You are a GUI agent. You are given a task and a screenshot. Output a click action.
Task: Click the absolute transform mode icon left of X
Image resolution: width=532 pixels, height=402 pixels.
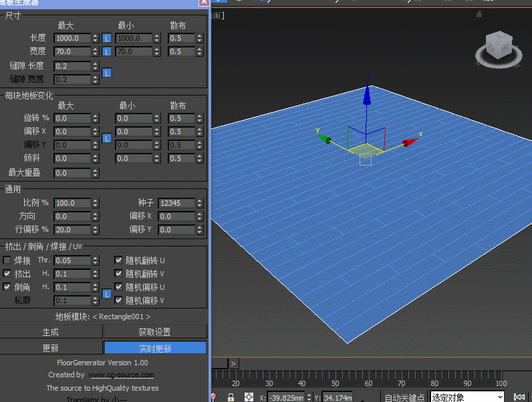click(x=249, y=397)
